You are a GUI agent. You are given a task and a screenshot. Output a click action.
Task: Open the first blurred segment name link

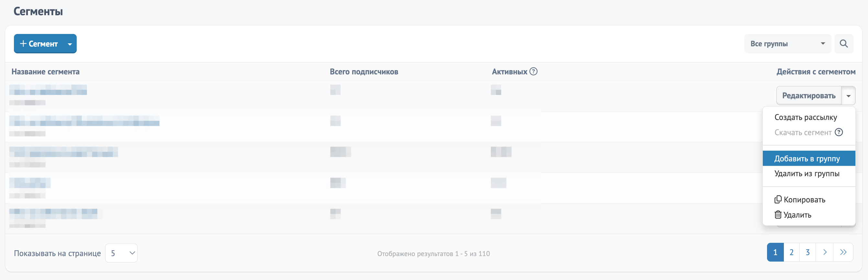[48, 90]
